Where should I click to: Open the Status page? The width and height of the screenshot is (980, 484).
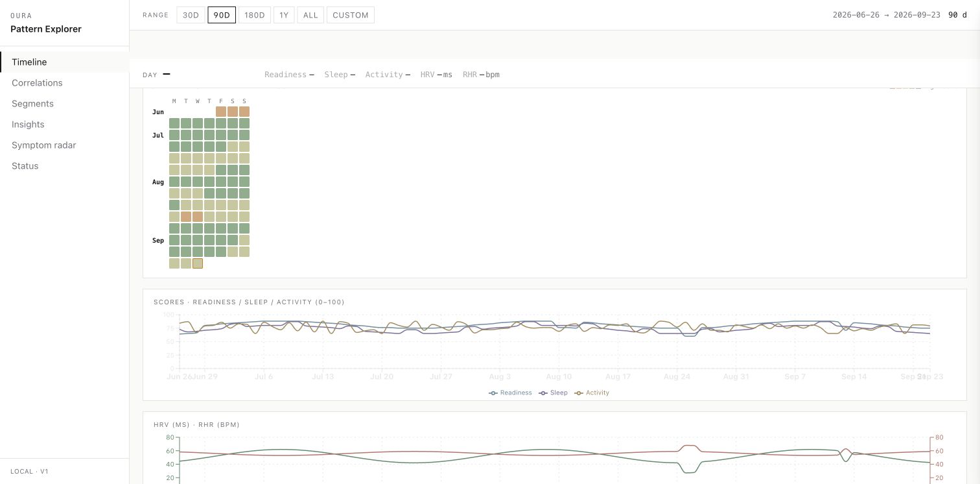(65, 166)
